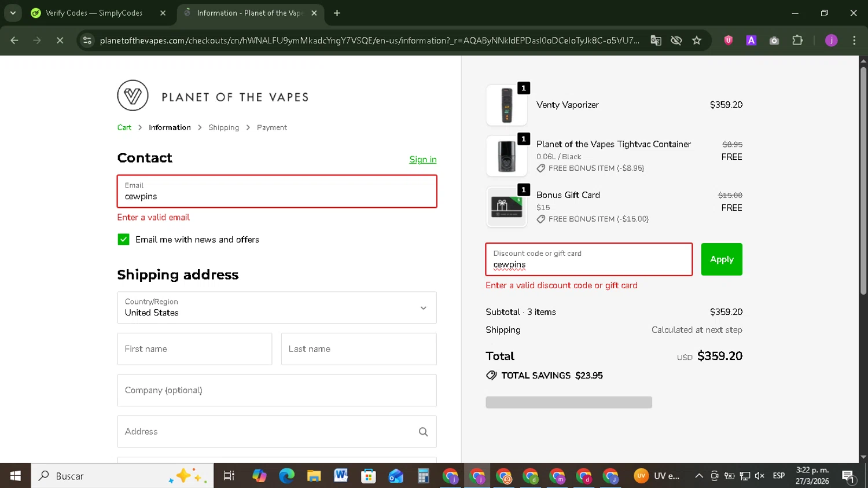Click the page vertical scrollbar
868x488 pixels.
[x=863, y=182]
